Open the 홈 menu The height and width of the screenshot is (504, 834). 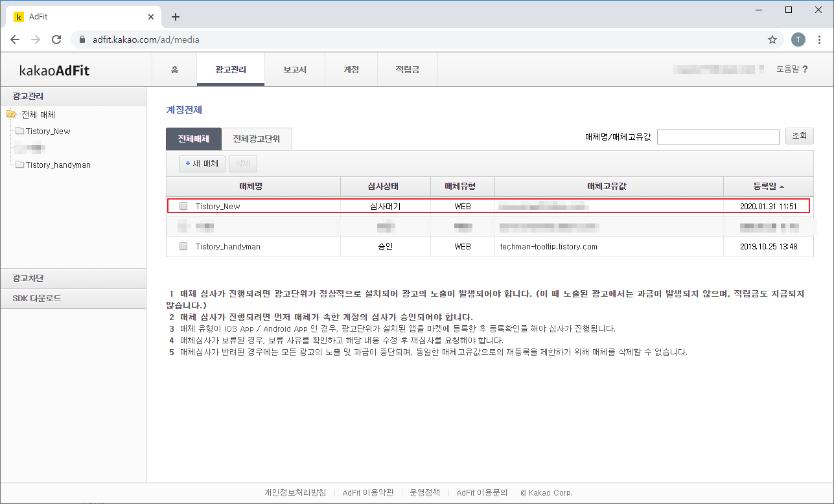coord(174,69)
